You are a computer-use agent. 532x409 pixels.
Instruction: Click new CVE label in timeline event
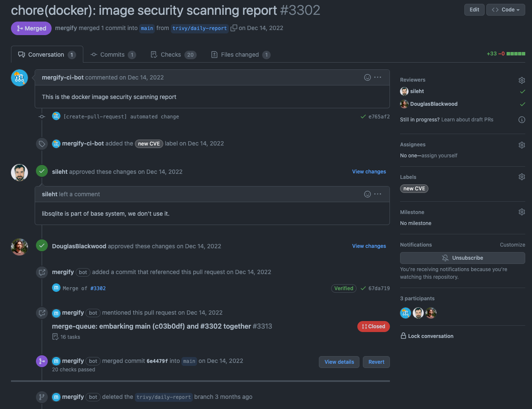149,144
